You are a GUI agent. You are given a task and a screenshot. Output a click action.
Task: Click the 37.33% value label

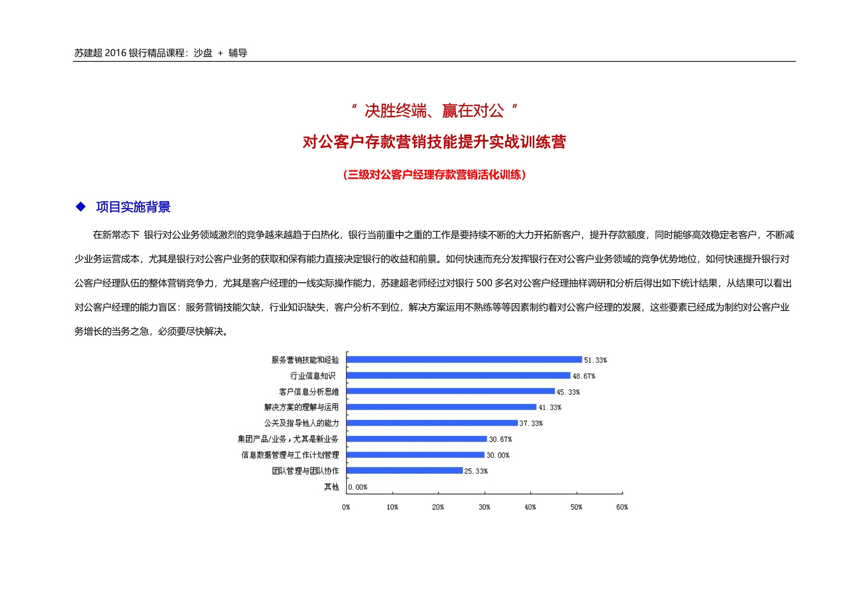(x=531, y=423)
